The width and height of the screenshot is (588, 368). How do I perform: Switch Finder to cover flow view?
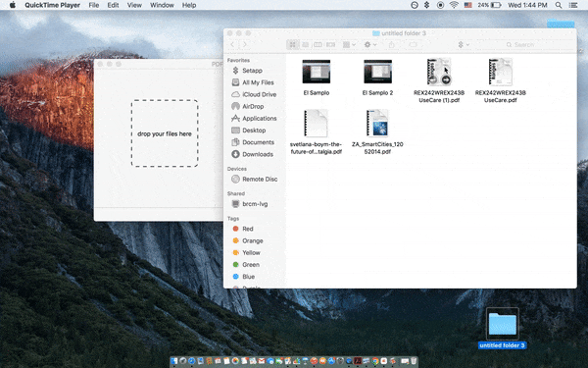click(331, 45)
